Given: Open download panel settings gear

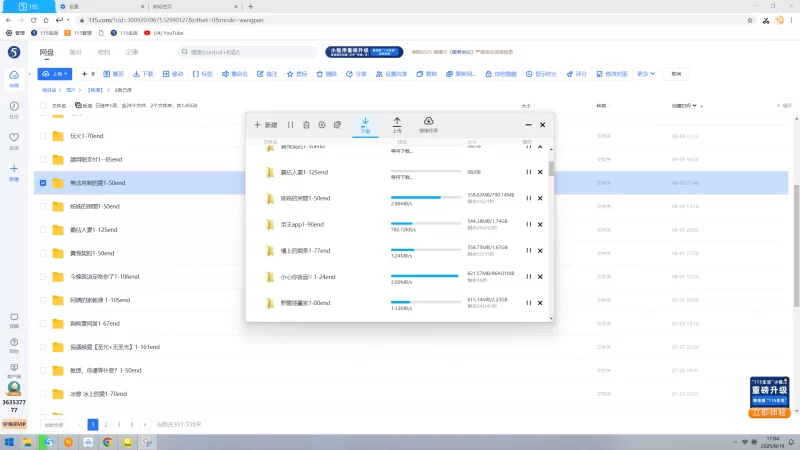Looking at the screenshot, I should click(321, 125).
